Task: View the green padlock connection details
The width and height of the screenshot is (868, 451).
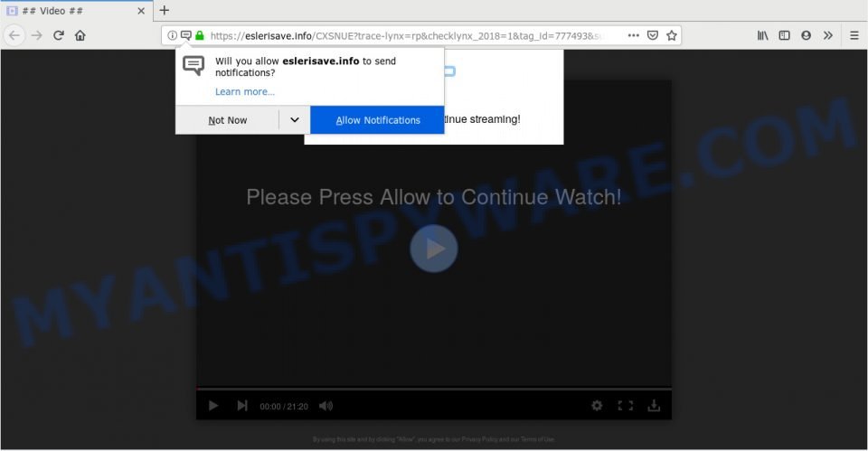Action: 200,35
